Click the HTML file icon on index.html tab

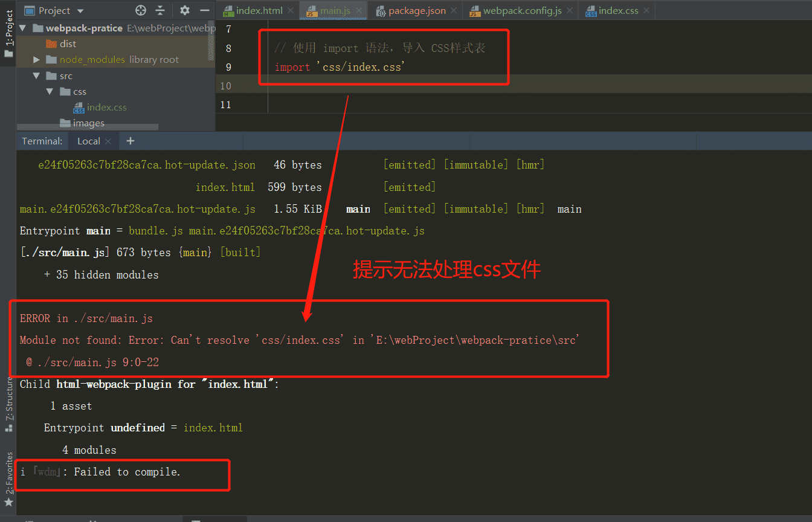coord(228,11)
